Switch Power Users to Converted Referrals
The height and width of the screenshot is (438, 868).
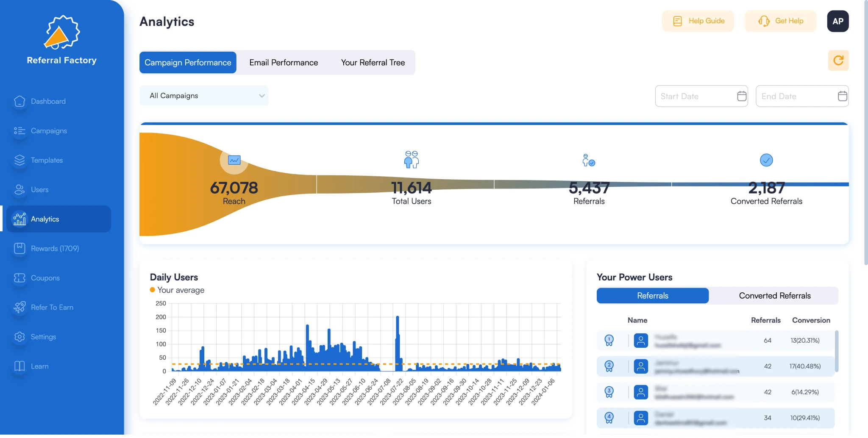click(774, 295)
